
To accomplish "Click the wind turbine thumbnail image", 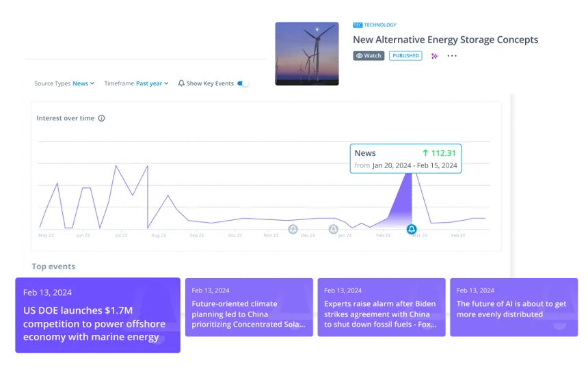I will click(307, 53).
